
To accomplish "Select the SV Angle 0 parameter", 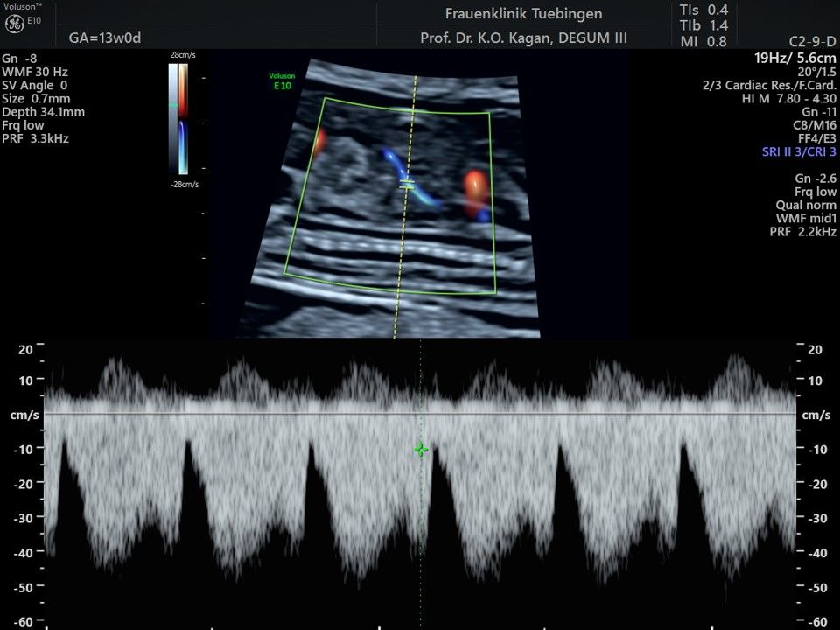I will [x=35, y=85].
